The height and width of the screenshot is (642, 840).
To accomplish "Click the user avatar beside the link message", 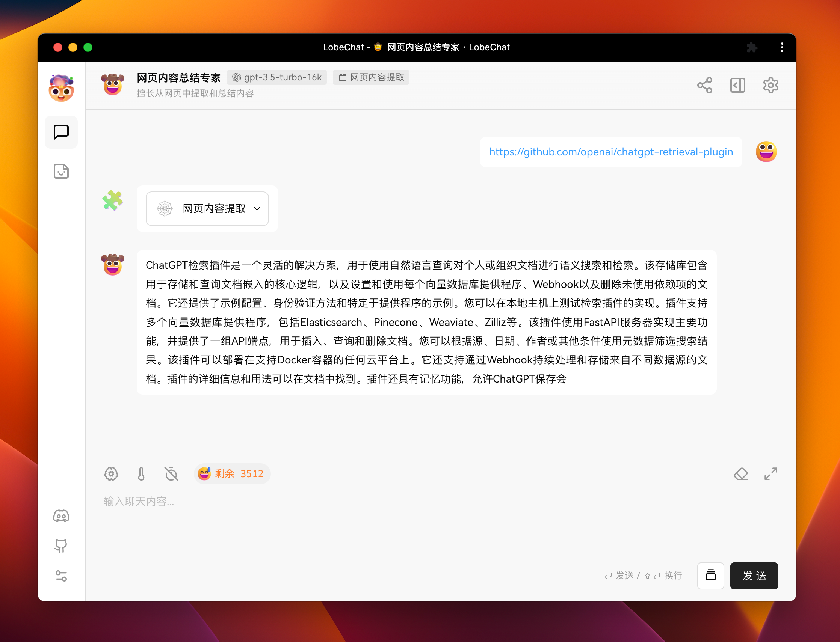I will [x=766, y=152].
